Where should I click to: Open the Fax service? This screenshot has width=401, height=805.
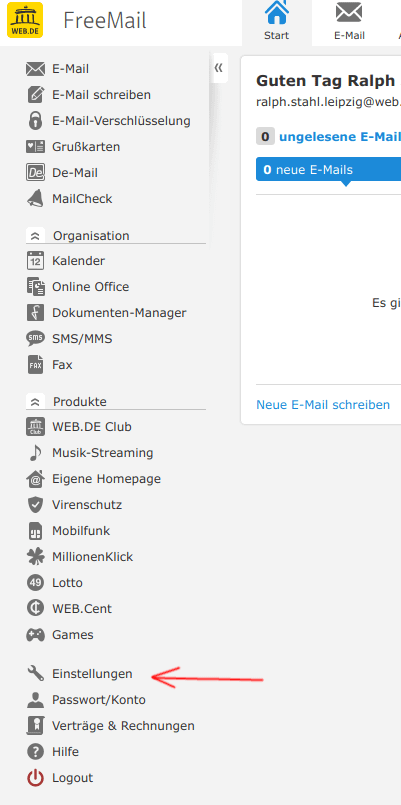tap(62, 365)
